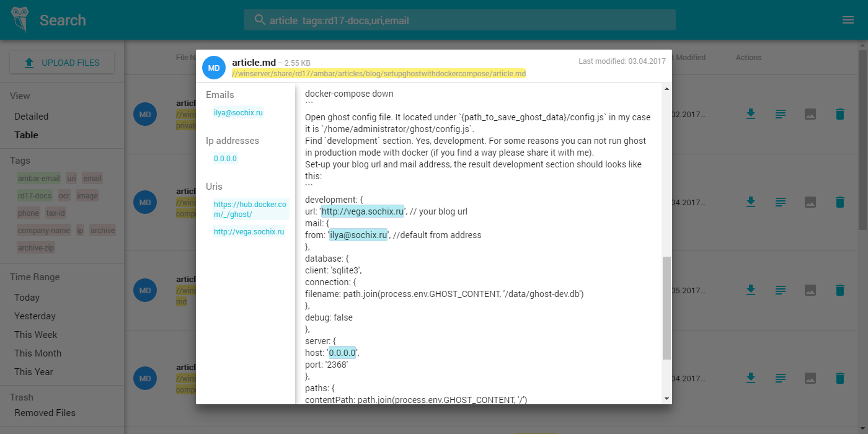Click the dialog scrollbar up arrow

coord(666,89)
